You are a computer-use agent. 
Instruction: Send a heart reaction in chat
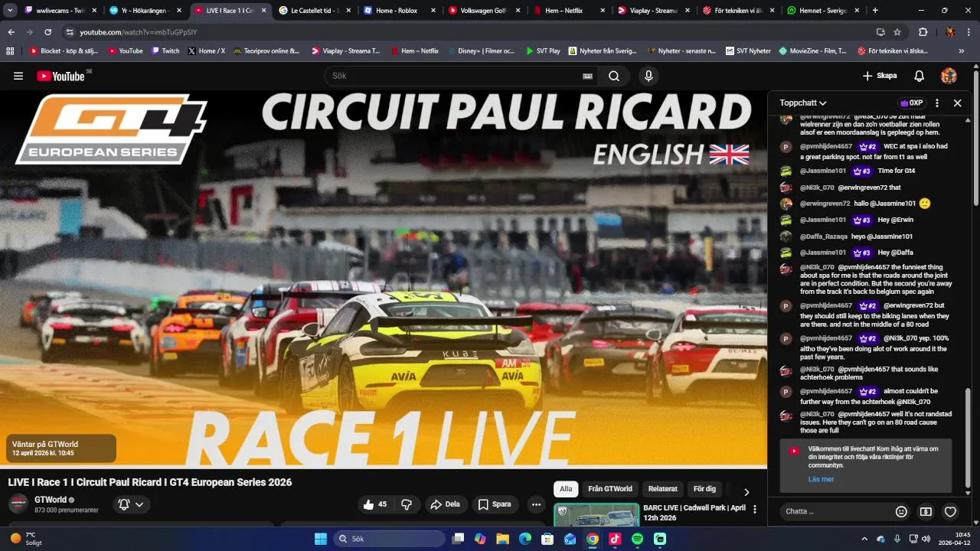point(950,511)
